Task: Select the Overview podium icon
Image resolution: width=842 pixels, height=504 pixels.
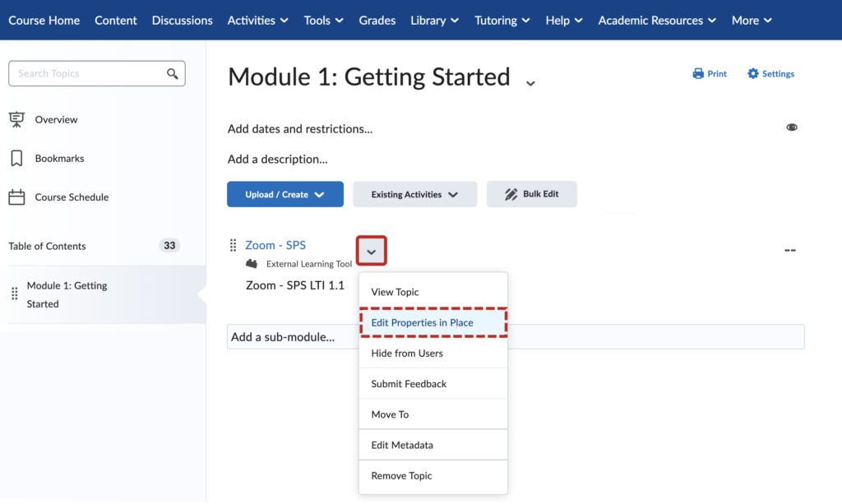Action: click(x=17, y=119)
